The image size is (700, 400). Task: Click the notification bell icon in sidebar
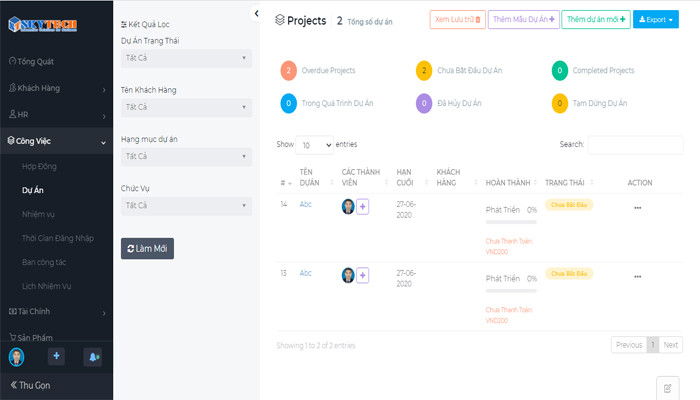(93, 357)
